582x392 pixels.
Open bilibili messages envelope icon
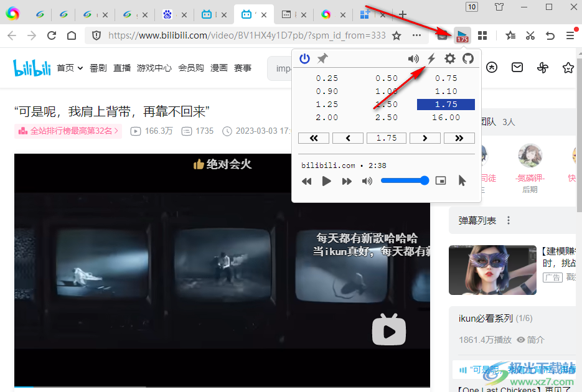pyautogui.click(x=517, y=67)
